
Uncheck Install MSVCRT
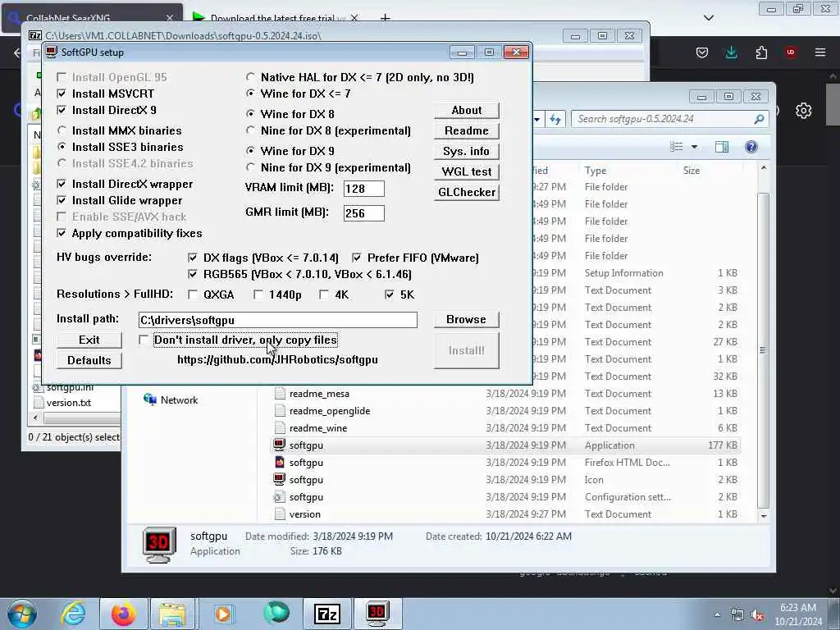pyautogui.click(x=62, y=94)
